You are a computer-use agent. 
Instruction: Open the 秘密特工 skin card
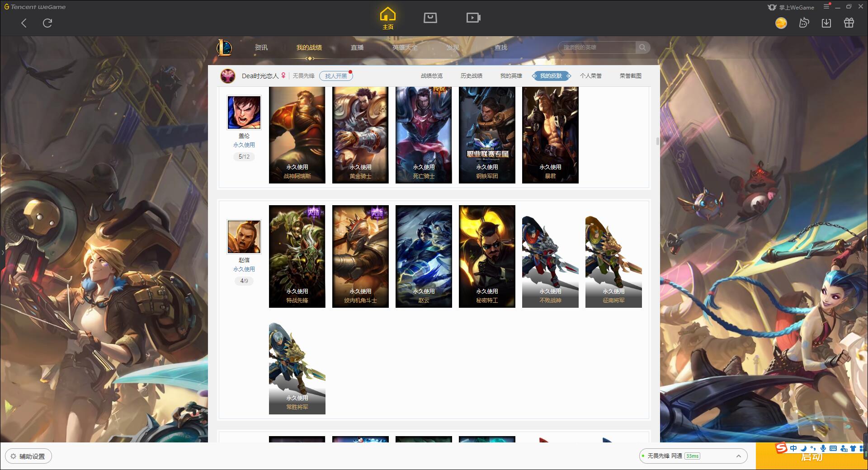pyautogui.click(x=487, y=256)
